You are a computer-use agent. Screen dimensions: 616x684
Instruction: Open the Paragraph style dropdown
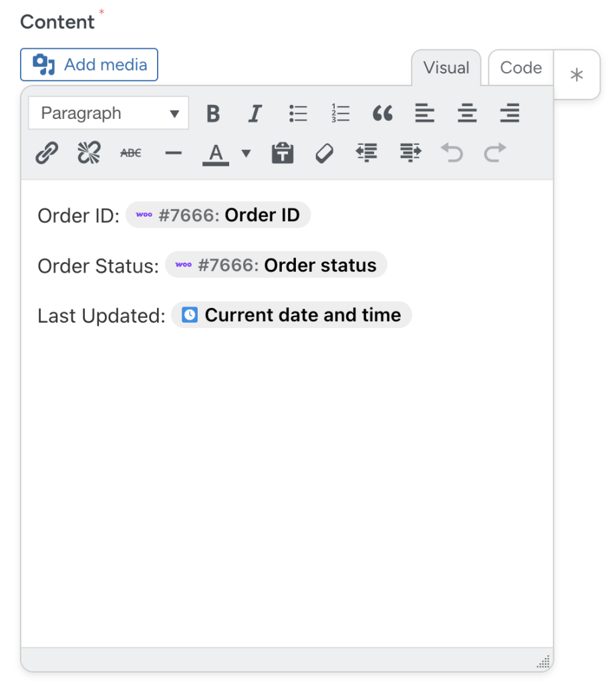coord(108,113)
